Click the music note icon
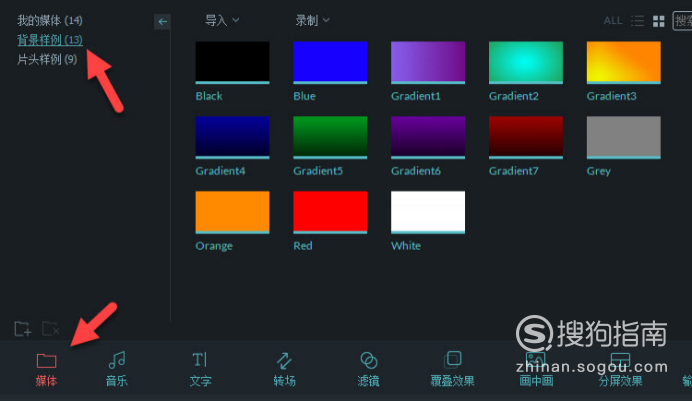The width and height of the screenshot is (692, 401). (x=117, y=360)
